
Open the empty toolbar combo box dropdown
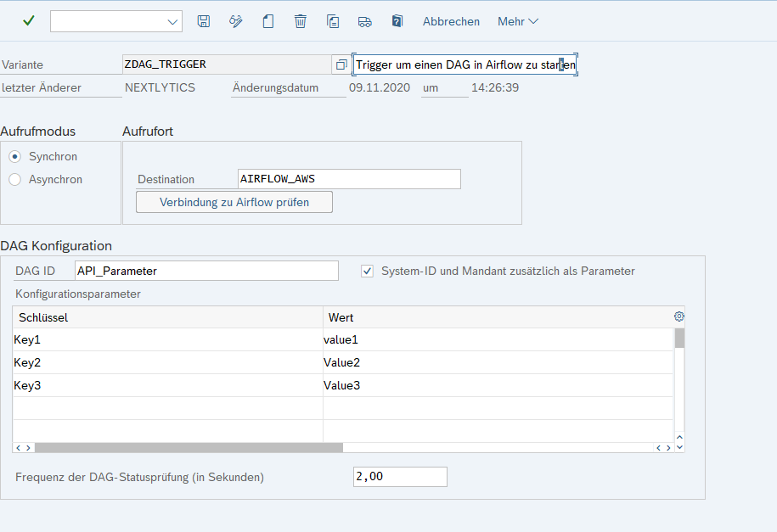pos(173,21)
